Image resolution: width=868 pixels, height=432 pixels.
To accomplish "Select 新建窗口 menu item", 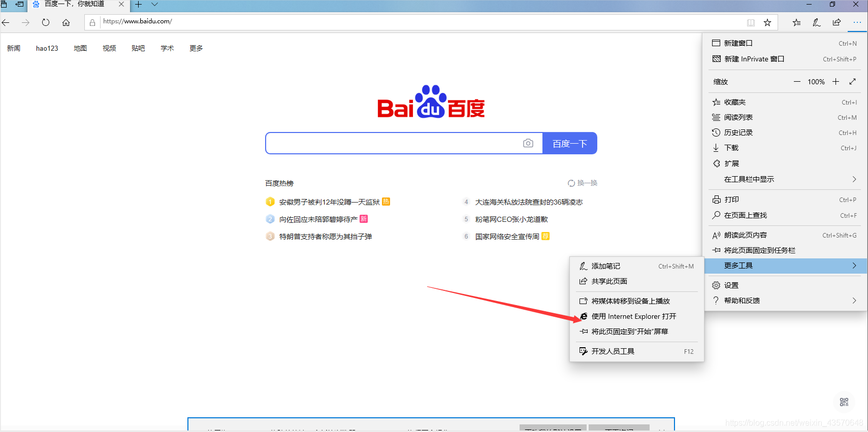I will [785, 43].
